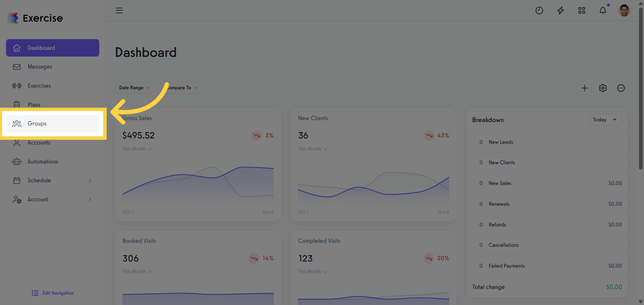Open the Messages section in sidebar
This screenshot has width=644, height=305.
click(39, 66)
